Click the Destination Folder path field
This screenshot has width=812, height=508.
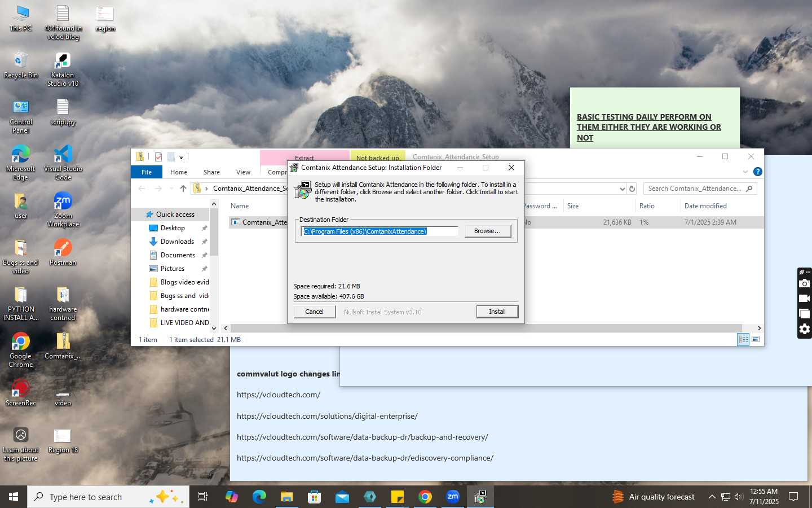380,231
